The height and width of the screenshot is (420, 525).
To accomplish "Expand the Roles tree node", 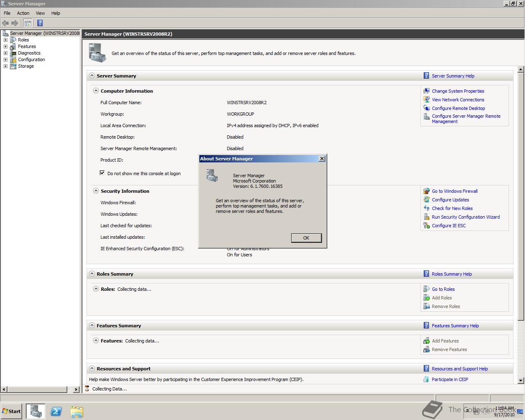I will click(x=5, y=40).
